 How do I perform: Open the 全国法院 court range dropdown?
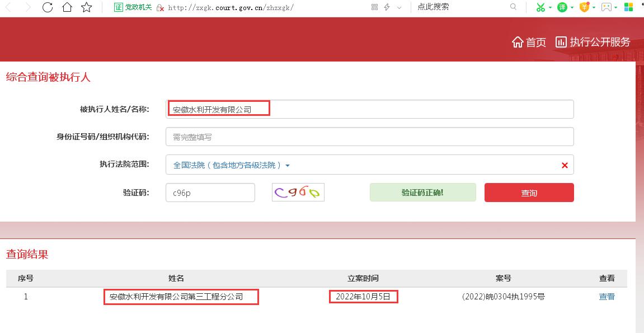[229, 165]
